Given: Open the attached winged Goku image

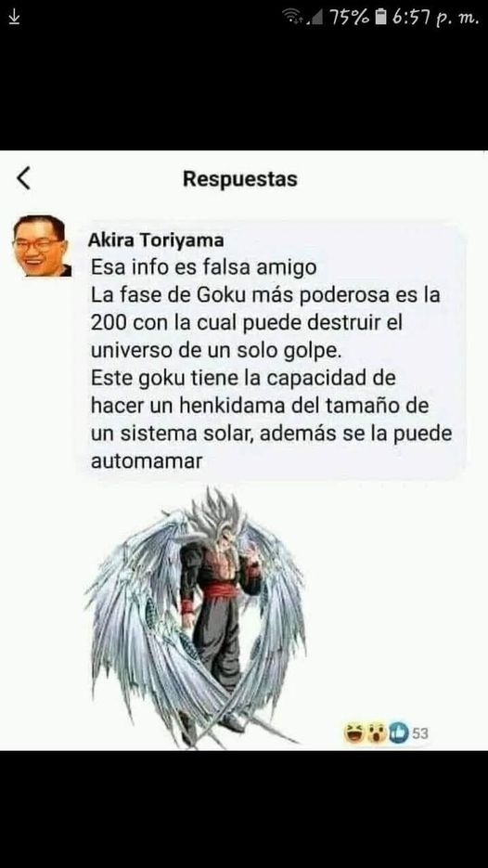Looking at the screenshot, I should click(x=196, y=616).
